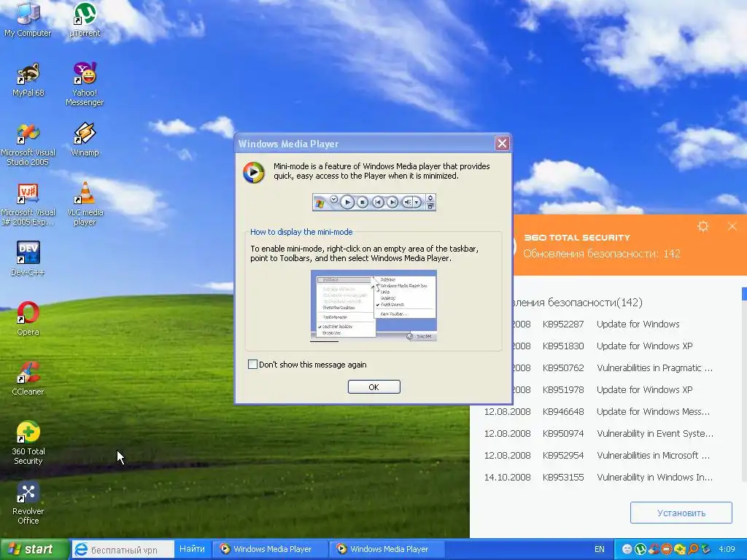Select the VLC media player shortcut
This screenshot has height=560, width=747.
pos(85,204)
